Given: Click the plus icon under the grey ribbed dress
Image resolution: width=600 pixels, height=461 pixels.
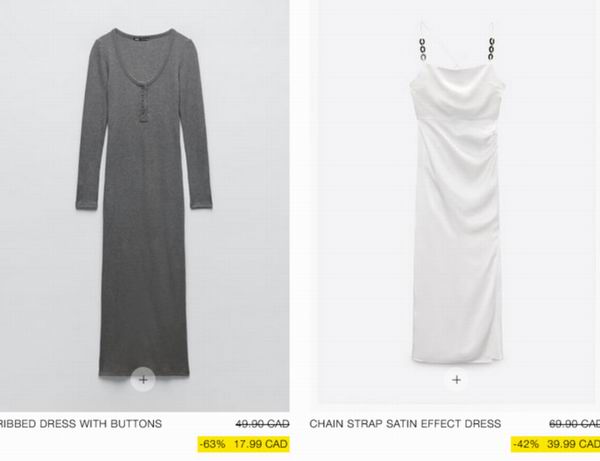Looking at the screenshot, I should [x=143, y=380].
